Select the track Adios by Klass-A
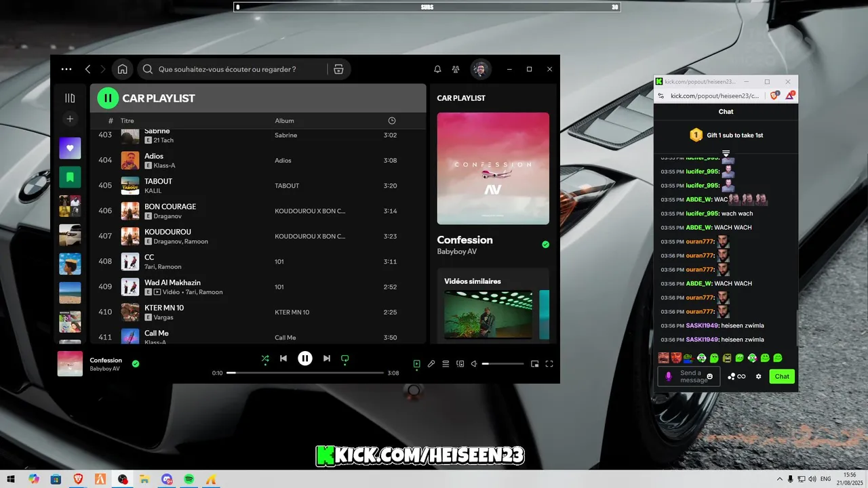Image resolution: width=868 pixels, height=488 pixels. pyautogui.click(x=258, y=161)
